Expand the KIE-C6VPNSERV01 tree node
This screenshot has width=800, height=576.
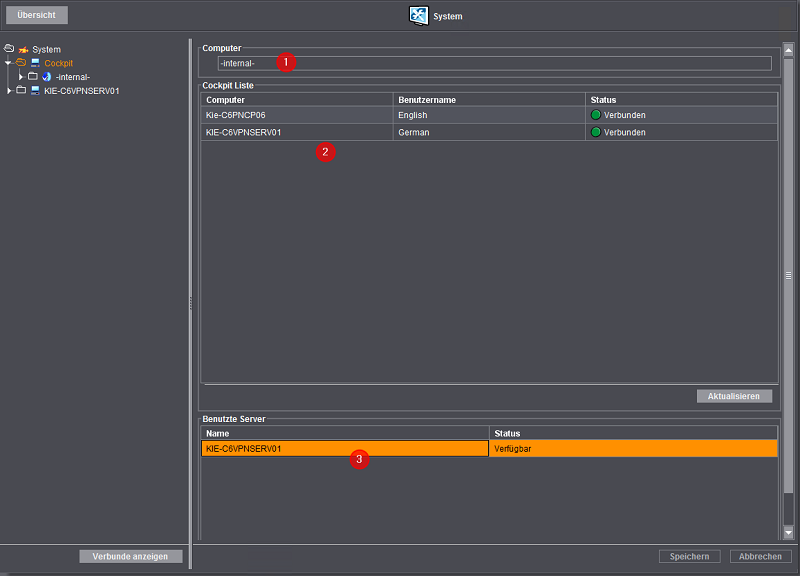pyautogui.click(x=9, y=90)
